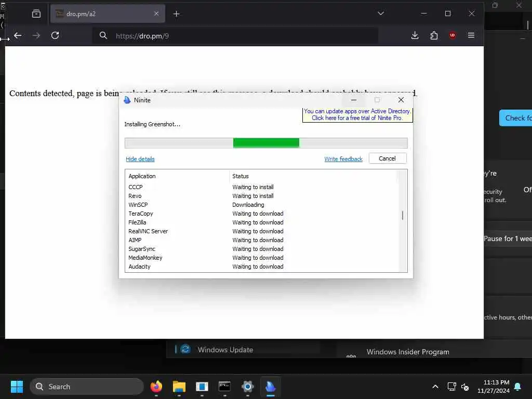The image size is (532, 399).
Task: Open the terminal icon on the taskbar
Action: [224, 387]
